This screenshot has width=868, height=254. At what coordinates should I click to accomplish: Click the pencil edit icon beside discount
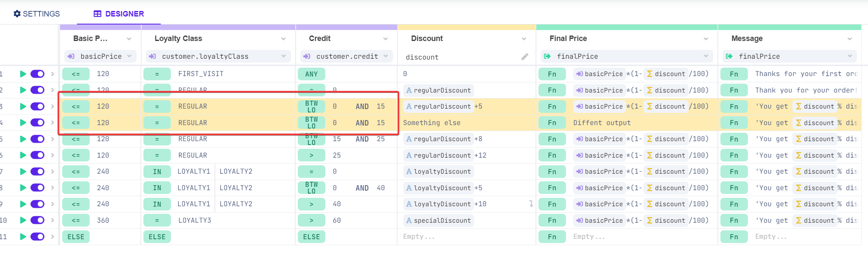click(525, 57)
